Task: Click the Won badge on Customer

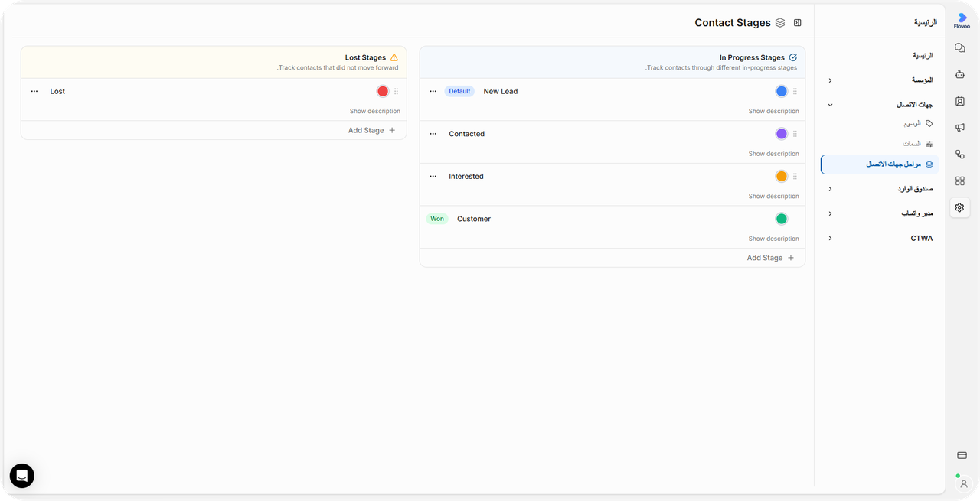Action: click(437, 219)
